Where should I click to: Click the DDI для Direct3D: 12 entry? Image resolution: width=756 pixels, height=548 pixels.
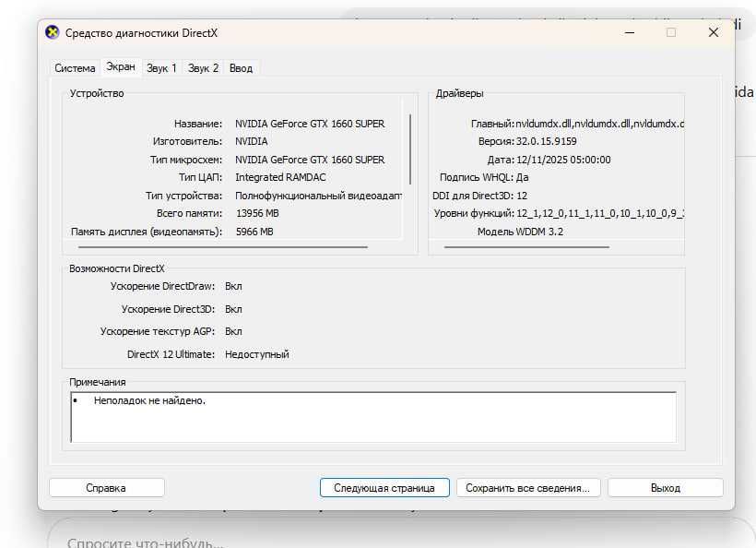pos(479,196)
